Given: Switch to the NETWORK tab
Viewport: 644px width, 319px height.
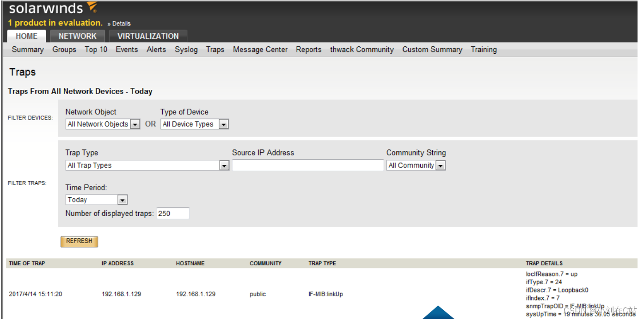Looking at the screenshot, I should click(78, 36).
